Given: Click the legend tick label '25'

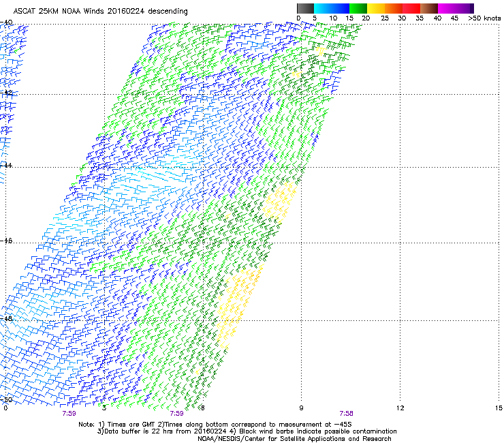Looking at the screenshot, I should pos(384,18).
